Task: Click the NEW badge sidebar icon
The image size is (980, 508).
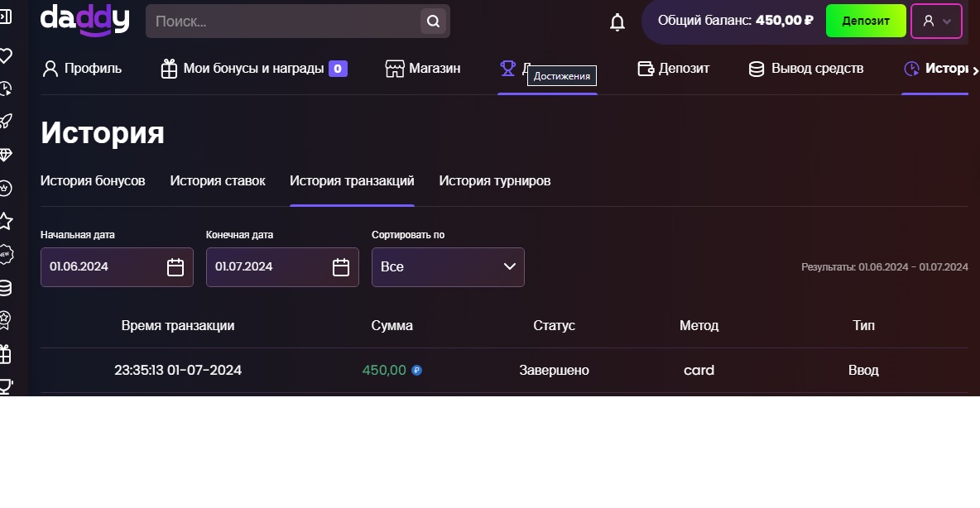Action: [5, 254]
